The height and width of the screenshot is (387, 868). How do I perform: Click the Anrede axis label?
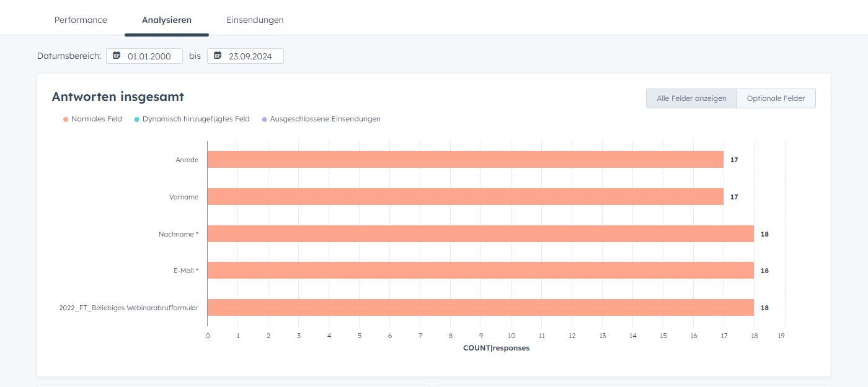[187, 160]
